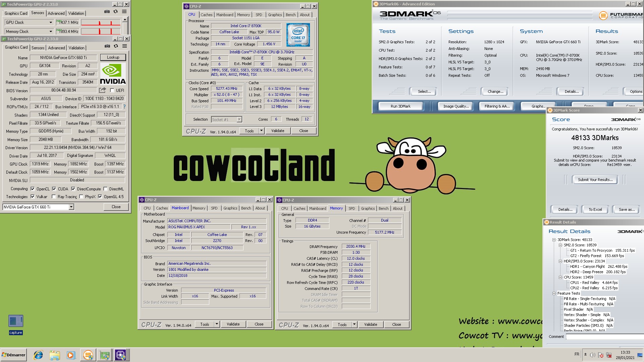Open the Memory Clock sensor dropdown
The height and width of the screenshot is (362, 644).
51,32
